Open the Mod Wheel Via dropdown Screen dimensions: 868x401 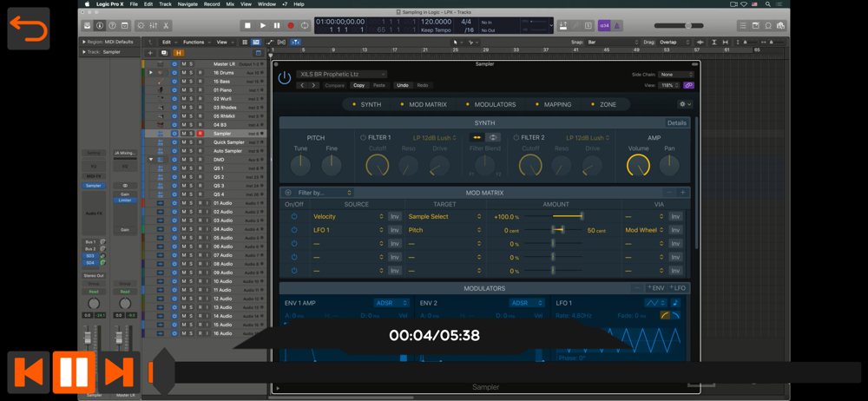coord(644,230)
